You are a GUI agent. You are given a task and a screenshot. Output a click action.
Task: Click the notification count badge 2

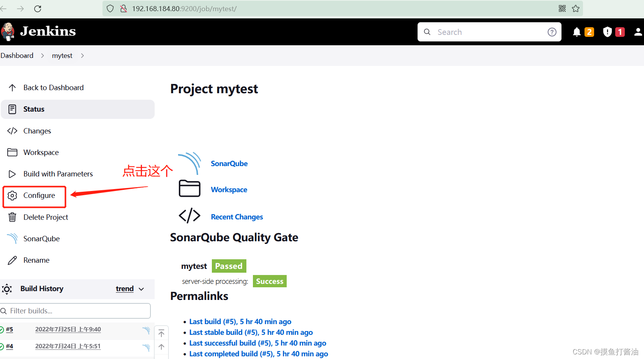pyautogui.click(x=589, y=32)
